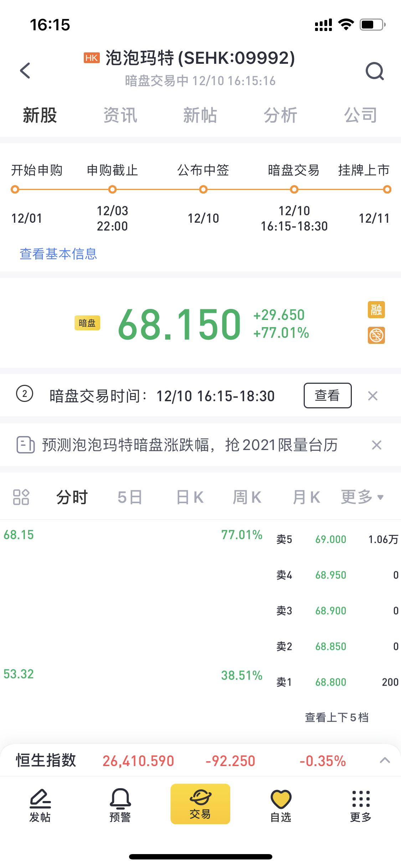Tap 卖3 ask row at 68.900
The width and height of the screenshot is (401, 868).
pyautogui.click(x=337, y=610)
